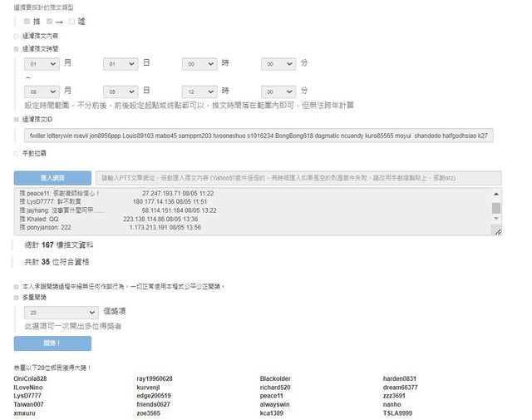This screenshot has width=532, height=420.
Task: Toggle the 過濾推文ID filter checkbox
Action: tap(17, 120)
